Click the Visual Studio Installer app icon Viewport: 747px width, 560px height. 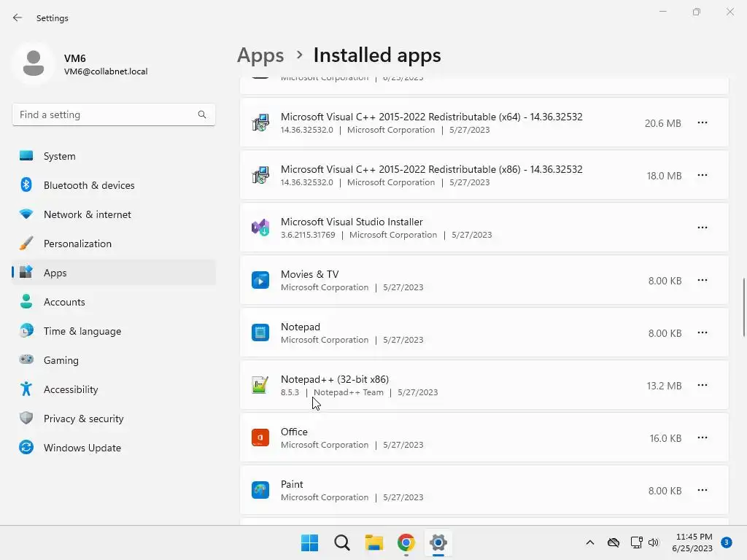tap(260, 227)
